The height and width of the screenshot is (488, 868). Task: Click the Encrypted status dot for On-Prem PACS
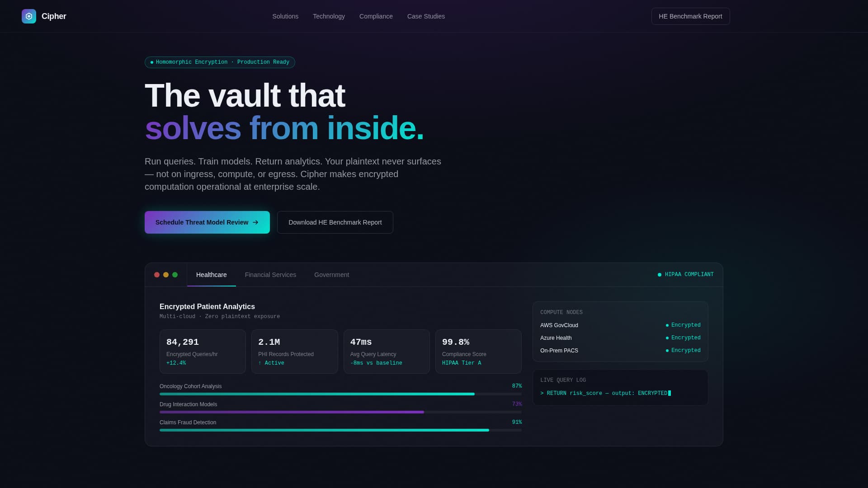(666, 350)
